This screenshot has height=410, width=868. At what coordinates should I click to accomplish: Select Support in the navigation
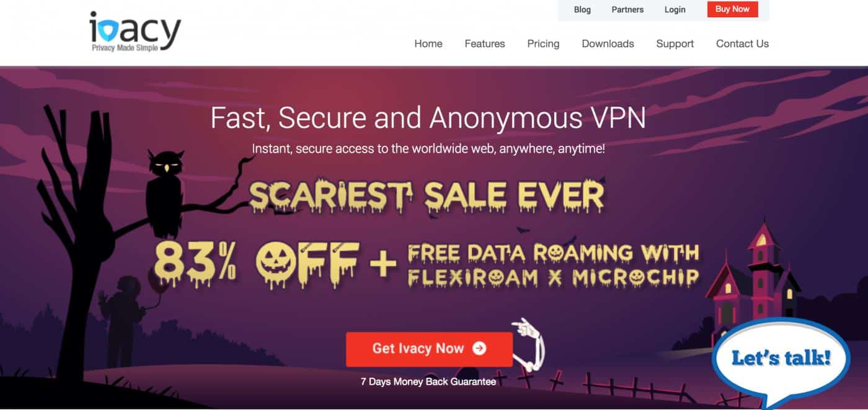(675, 43)
